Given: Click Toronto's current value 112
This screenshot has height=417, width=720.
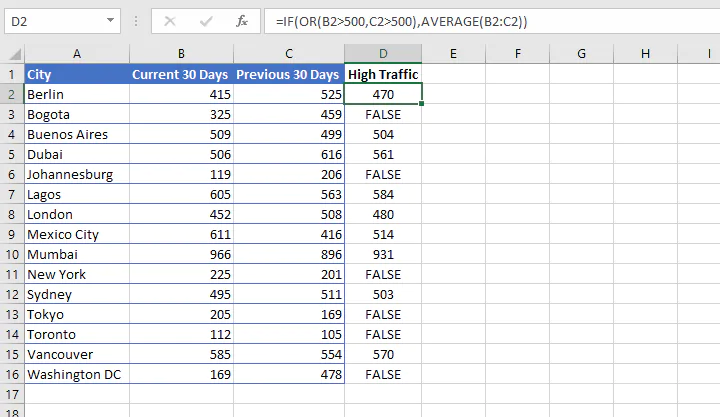Looking at the screenshot, I should pos(181,334).
